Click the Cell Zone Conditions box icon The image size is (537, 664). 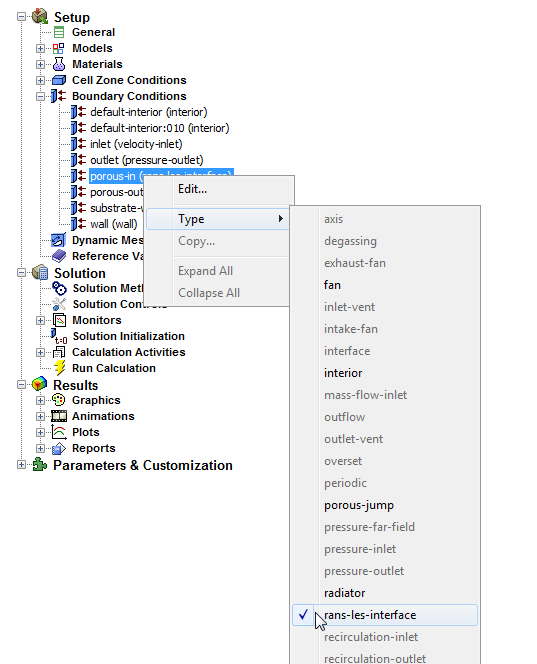tap(59, 80)
